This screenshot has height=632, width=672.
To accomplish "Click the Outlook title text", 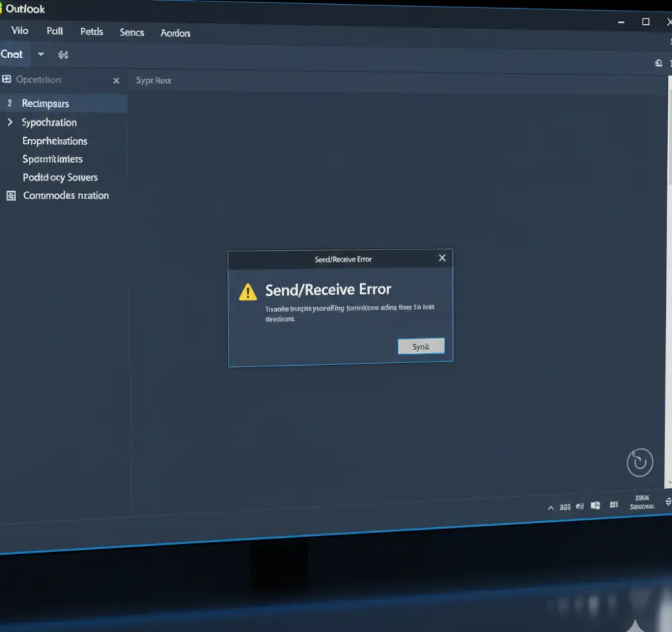I will [25, 9].
